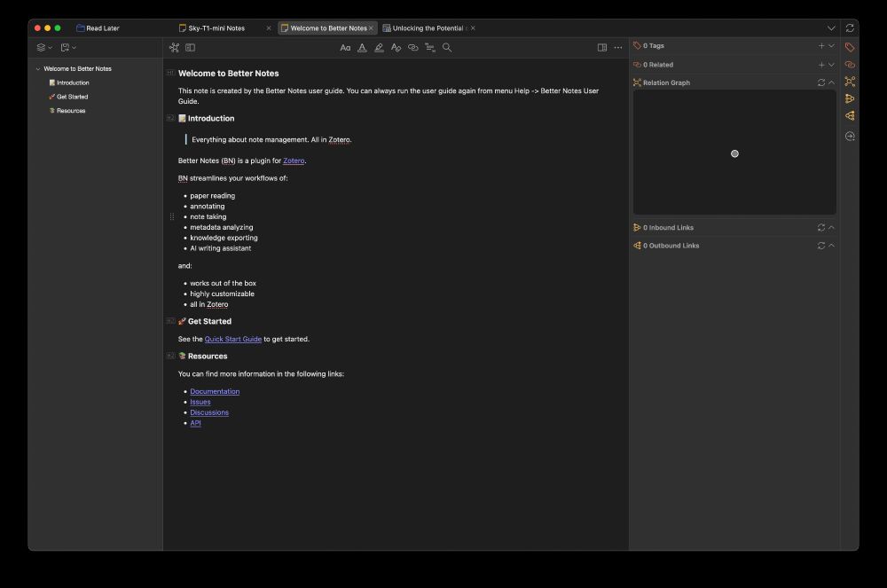Toggle the context pane icon in the editor toolbar

coord(602,48)
